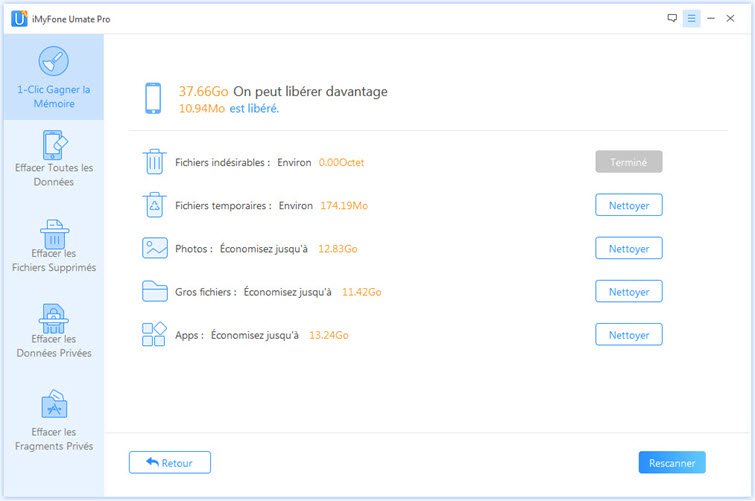Image resolution: width=755 pixels, height=501 pixels.
Task: Click the Fichiers temporaires label
Action: point(223,206)
